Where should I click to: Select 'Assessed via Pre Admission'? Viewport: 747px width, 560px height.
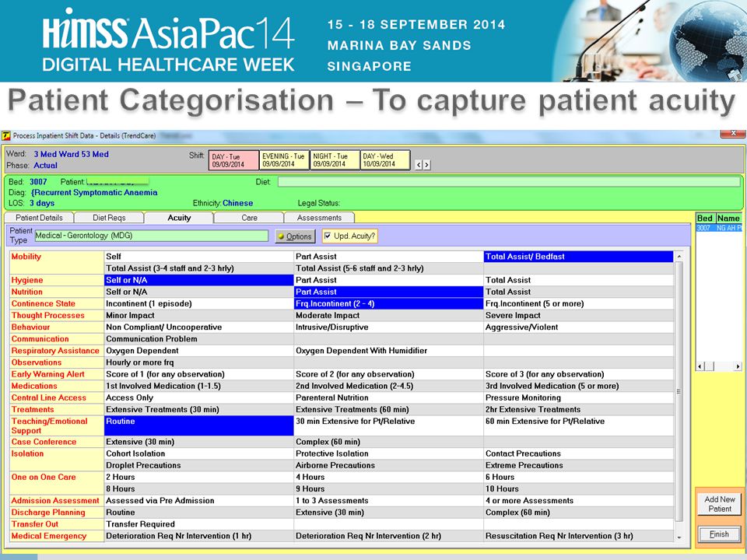point(199,501)
